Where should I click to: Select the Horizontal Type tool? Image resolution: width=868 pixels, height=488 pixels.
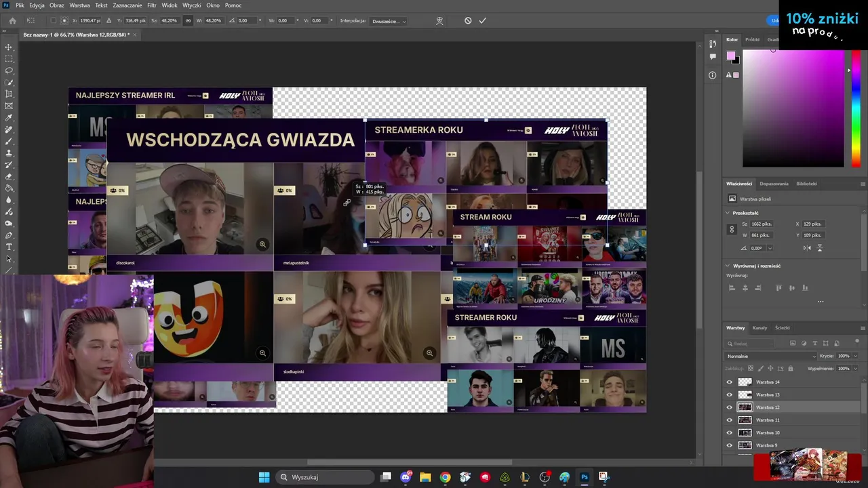[x=9, y=247]
